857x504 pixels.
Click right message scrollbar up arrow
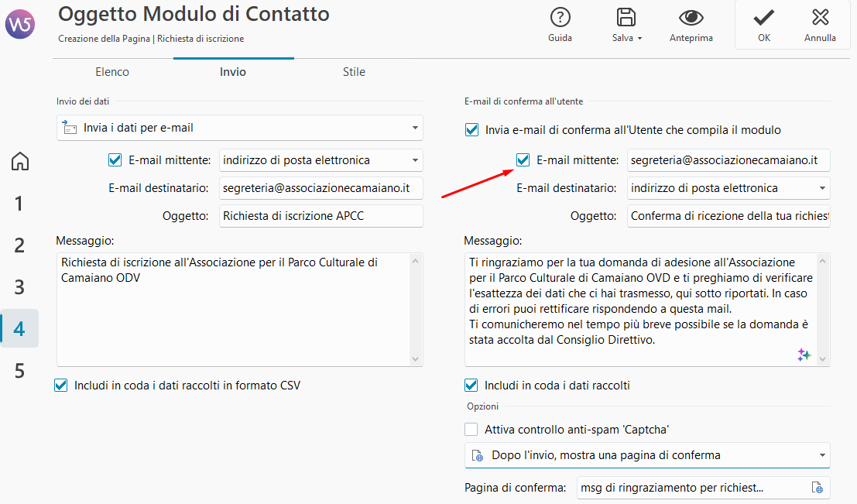click(x=823, y=261)
